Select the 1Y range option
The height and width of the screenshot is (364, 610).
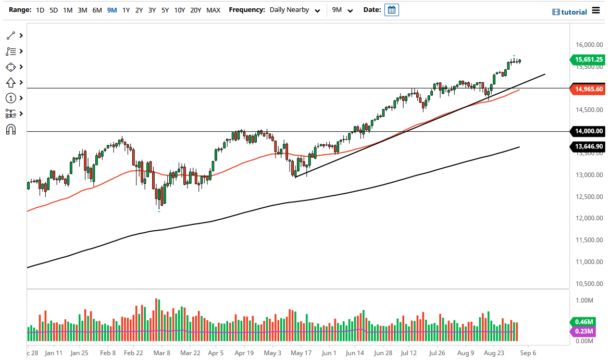tap(125, 9)
